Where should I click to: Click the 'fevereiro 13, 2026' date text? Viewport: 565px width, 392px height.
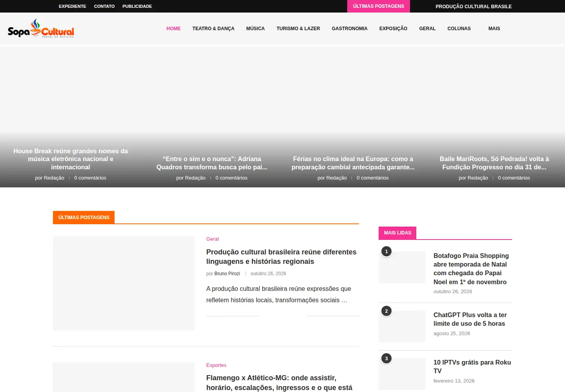click(x=454, y=381)
